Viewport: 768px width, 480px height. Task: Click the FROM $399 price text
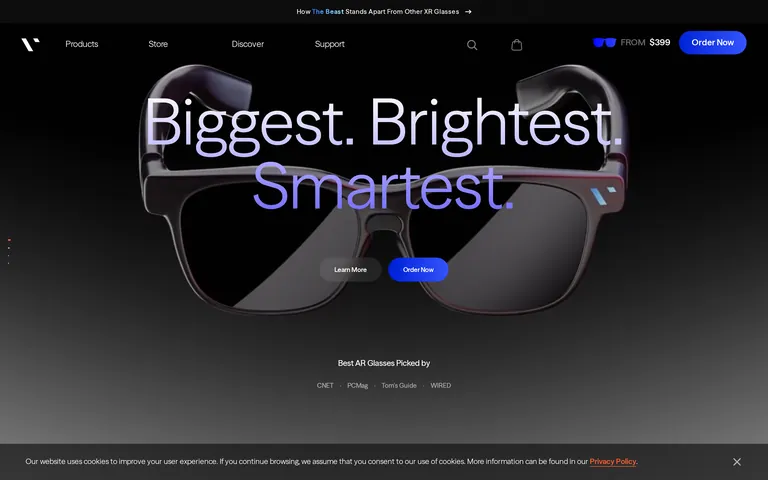click(x=645, y=43)
